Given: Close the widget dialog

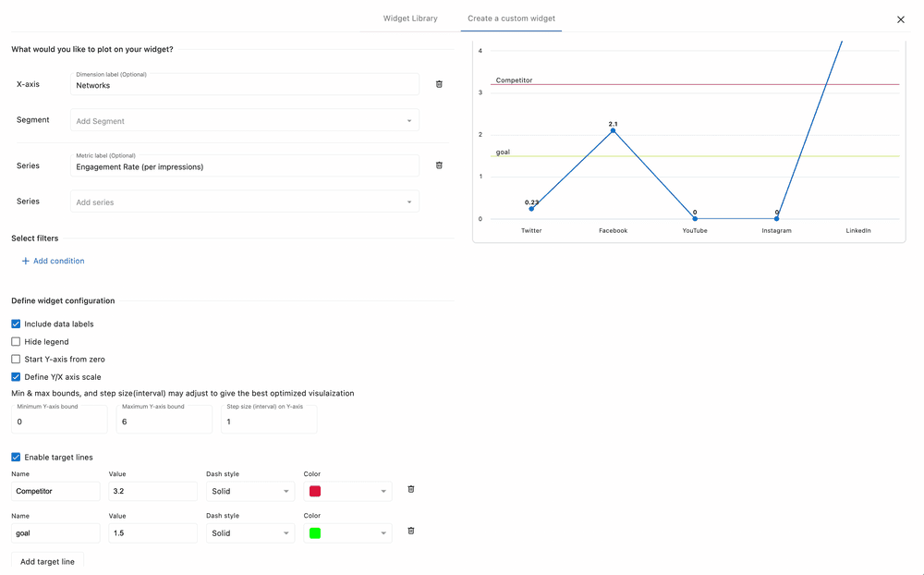Looking at the screenshot, I should [x=901, y=19].
